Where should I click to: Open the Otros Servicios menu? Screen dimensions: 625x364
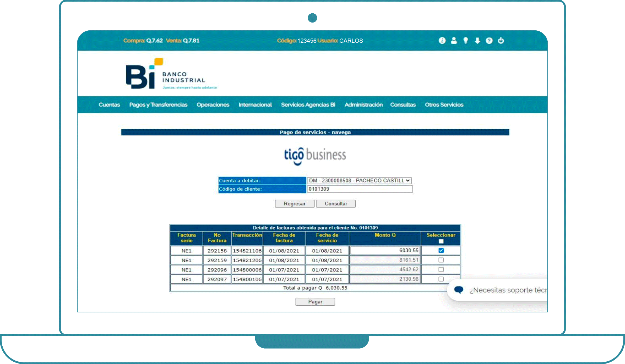click(444, 105)
